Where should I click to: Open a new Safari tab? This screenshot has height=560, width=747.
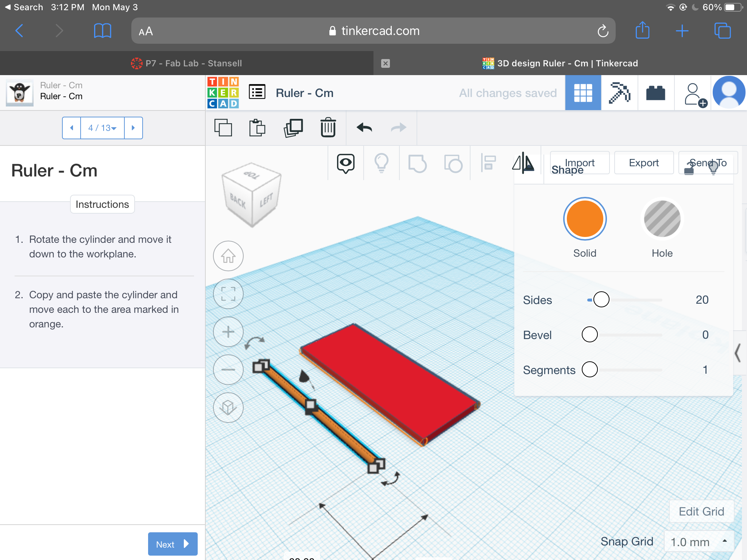pyautogui.click(x=682, y=31)
